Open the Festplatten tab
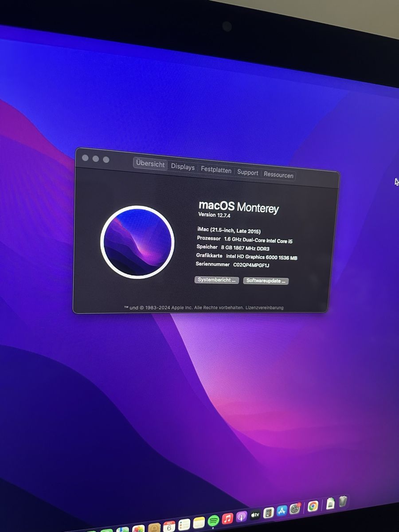The width and height of the screenshot is (399, 532). (216, 170)
